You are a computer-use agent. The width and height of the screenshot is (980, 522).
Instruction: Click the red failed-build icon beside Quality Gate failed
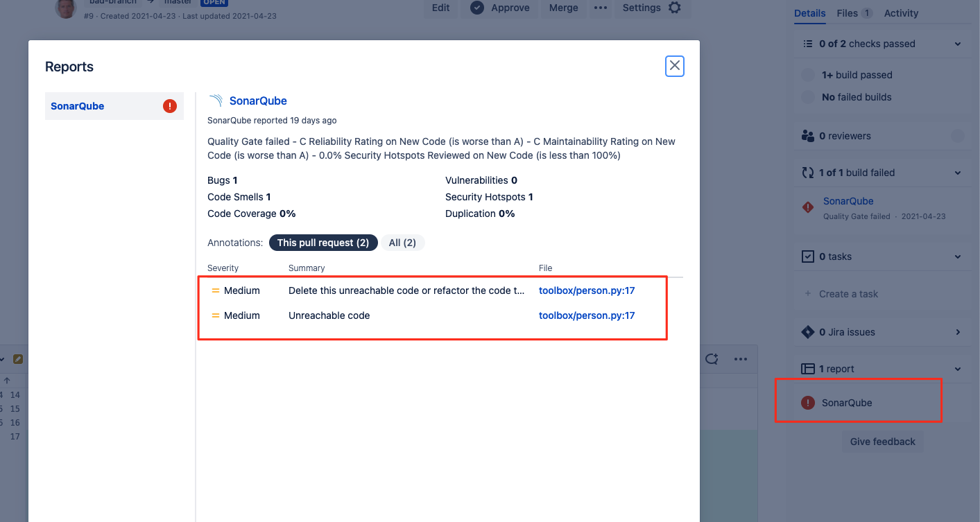point(808,207)
